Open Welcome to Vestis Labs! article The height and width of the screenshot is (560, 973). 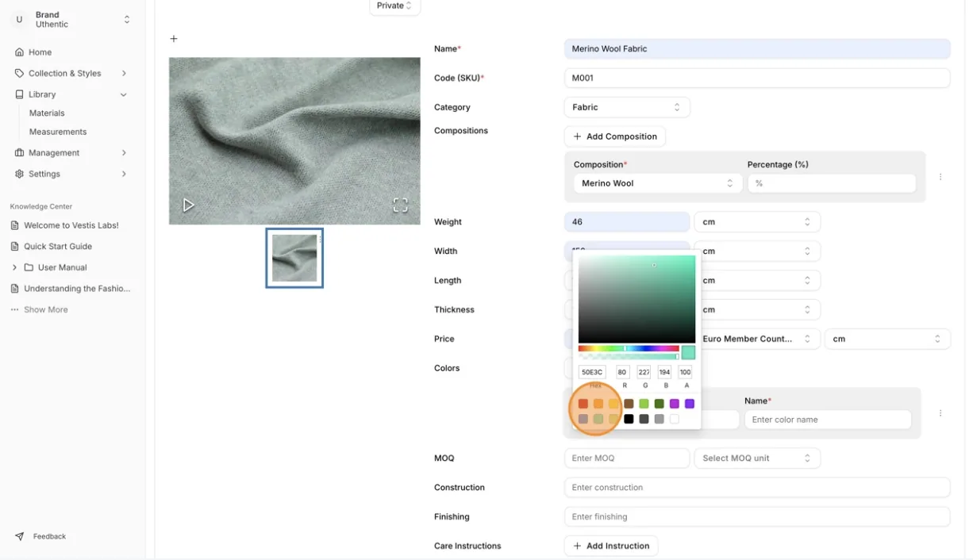[x=71, y=225]
